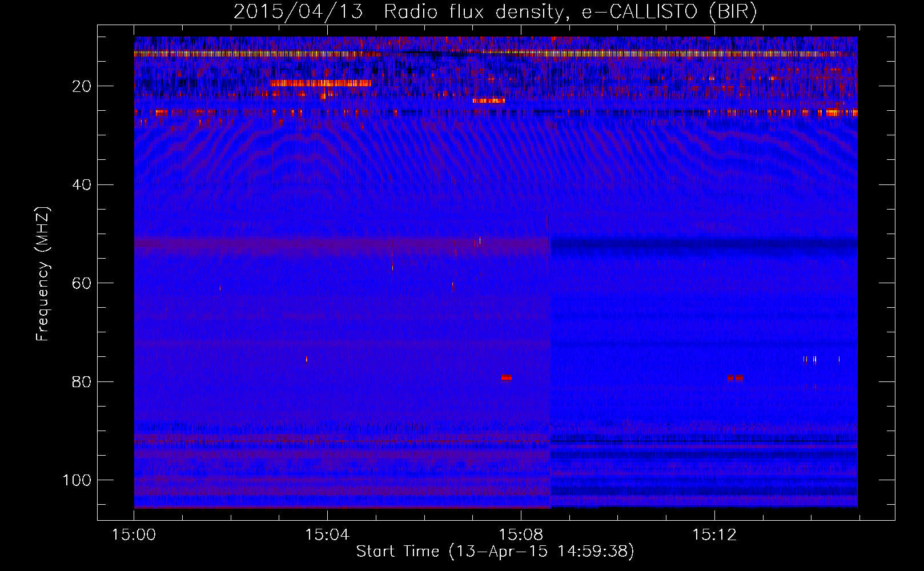The image size is (924, 571).
Task: Select the 'Frequency (MHZ)' y-axis label
Action: [43, 274]
